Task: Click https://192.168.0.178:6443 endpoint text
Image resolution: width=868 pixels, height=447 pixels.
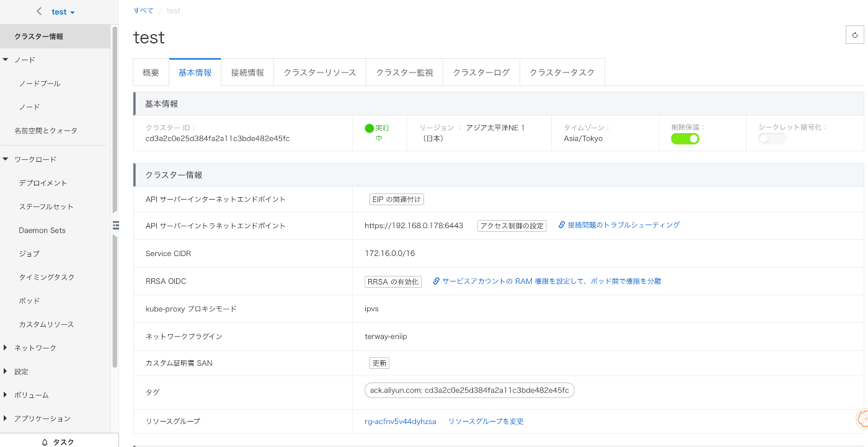Action: pos(414,226)
